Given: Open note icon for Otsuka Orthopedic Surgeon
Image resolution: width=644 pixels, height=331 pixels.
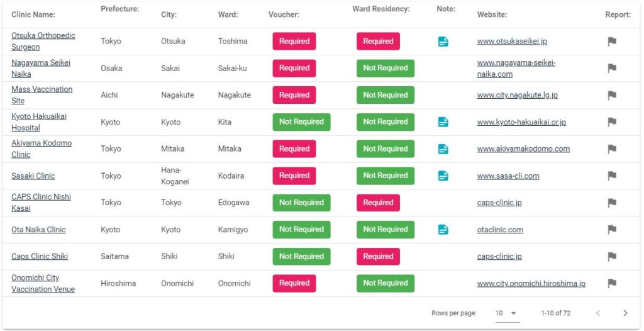Looking at the screenshot, I should click(x=443, y=42).
